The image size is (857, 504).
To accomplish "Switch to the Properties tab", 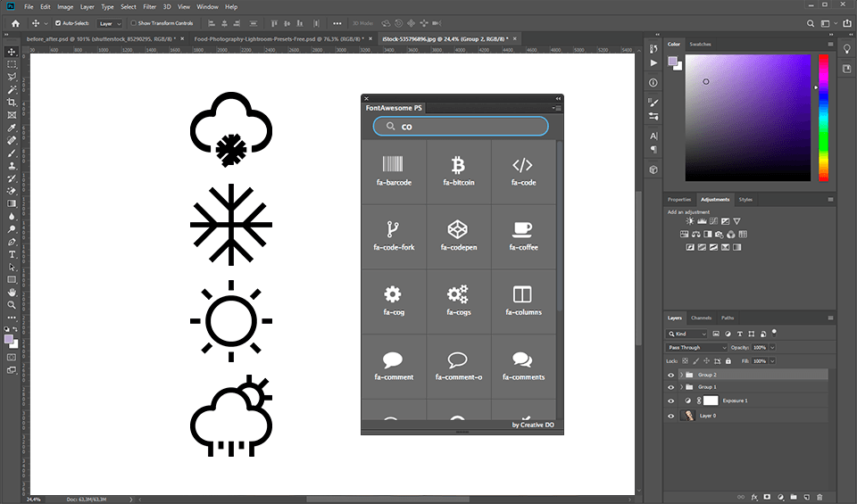I will click(679, 199).
